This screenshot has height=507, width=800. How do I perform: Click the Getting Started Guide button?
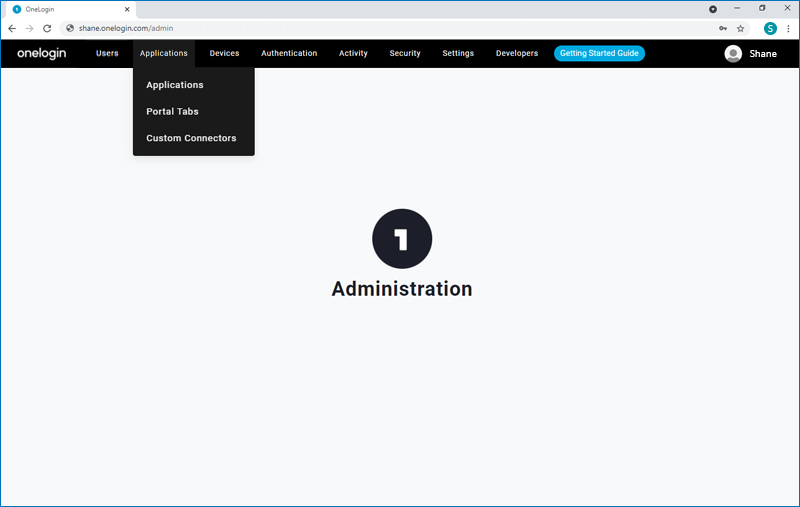[599, 53]
